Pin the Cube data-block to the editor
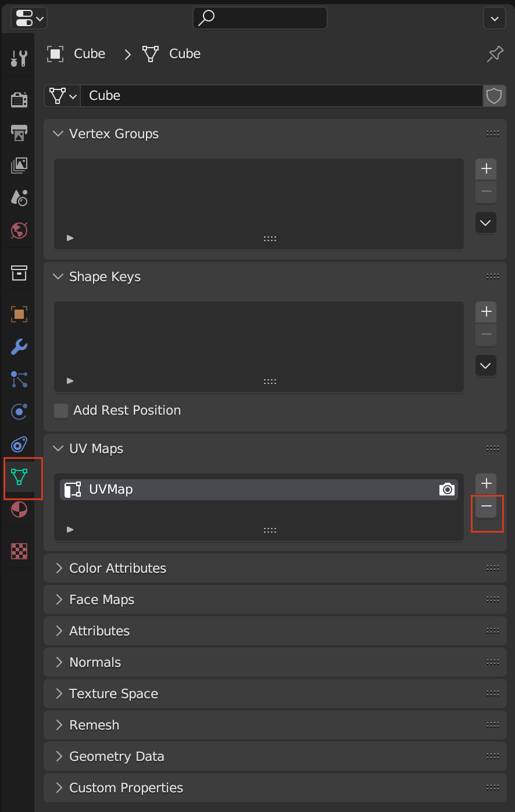Screen dimensions: 515x812 495,53
